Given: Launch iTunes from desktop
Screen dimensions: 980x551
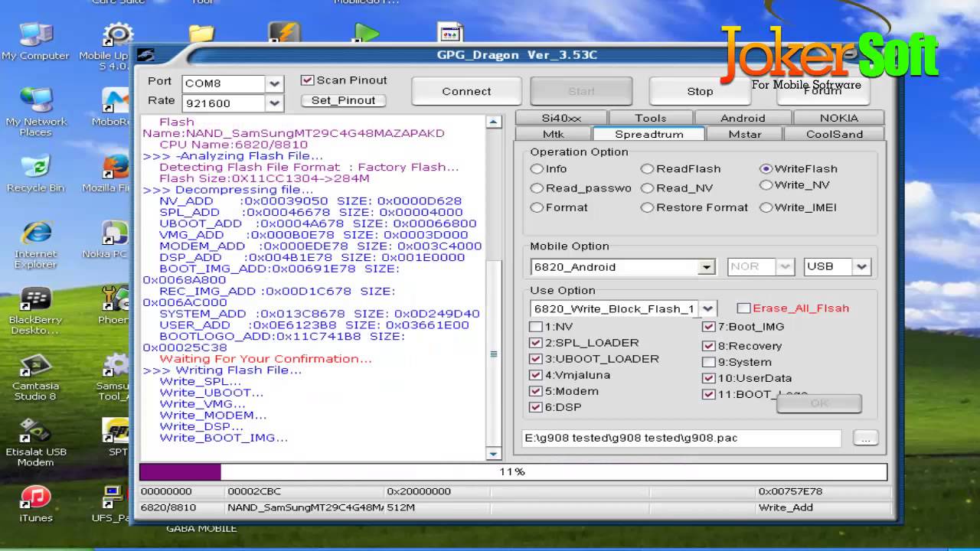Looking at the screenshot, I should click(x=35, y=503).
